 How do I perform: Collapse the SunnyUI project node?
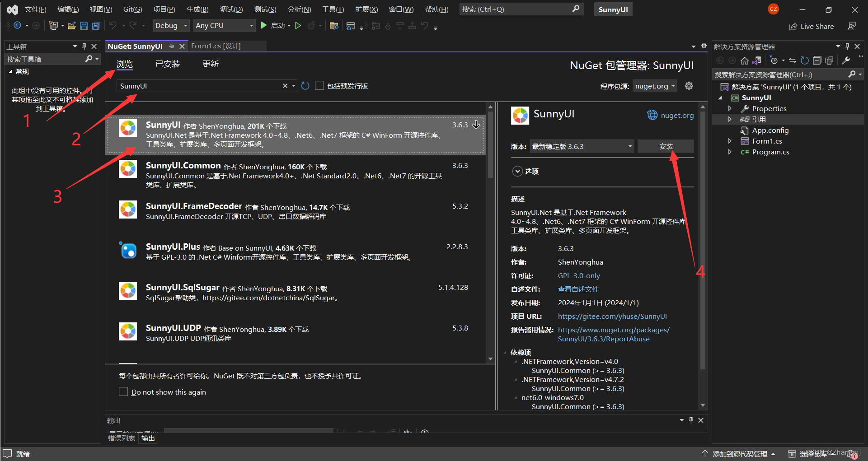(x=721, y=98)
